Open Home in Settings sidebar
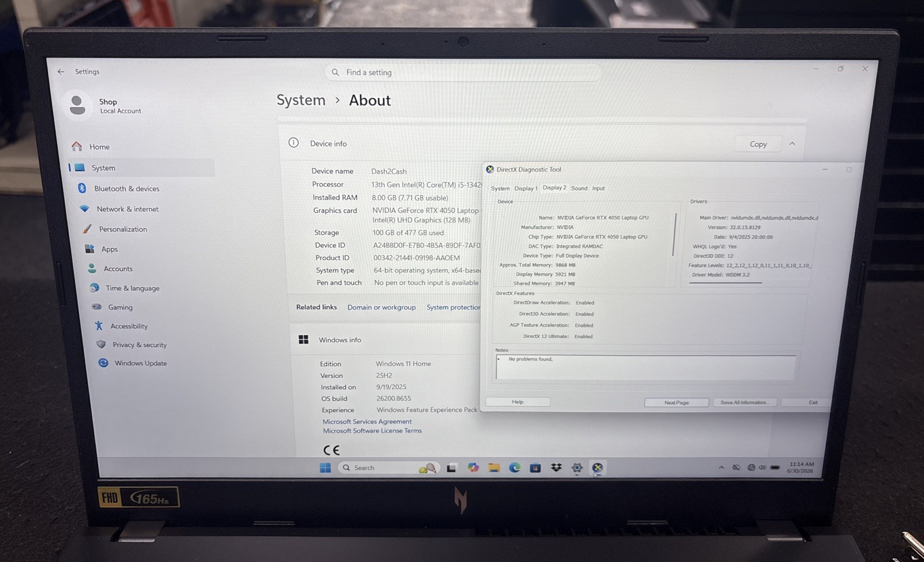 [91, 147]
